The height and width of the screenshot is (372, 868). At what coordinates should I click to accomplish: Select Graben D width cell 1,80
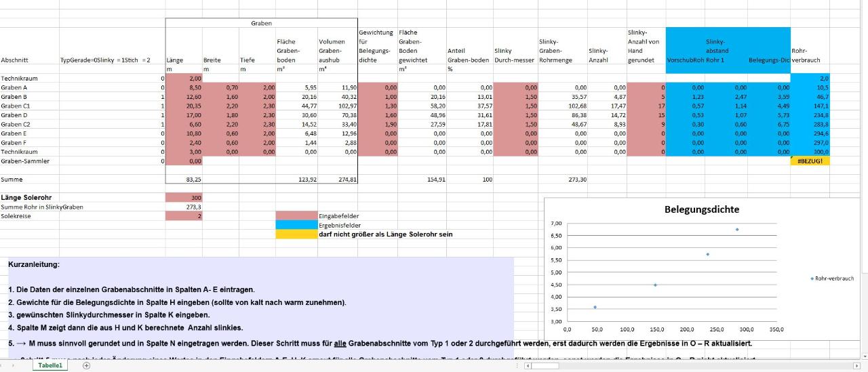221,115
